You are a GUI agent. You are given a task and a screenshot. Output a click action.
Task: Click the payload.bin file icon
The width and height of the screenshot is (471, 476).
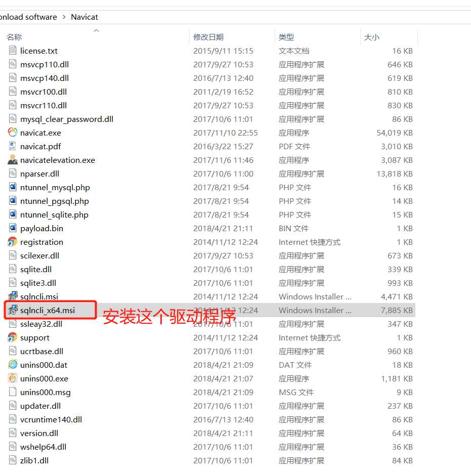click(x=13, y=228)
